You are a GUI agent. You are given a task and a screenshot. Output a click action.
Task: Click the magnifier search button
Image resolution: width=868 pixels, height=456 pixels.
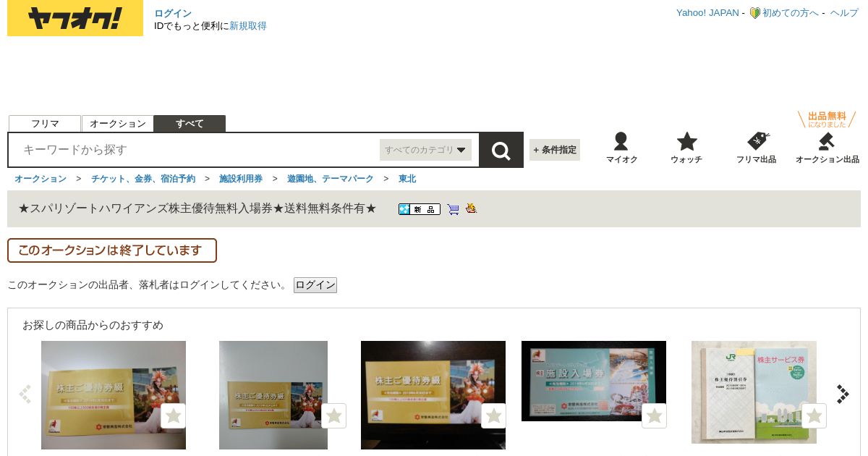pyautogui.click(x=501, y=150)
